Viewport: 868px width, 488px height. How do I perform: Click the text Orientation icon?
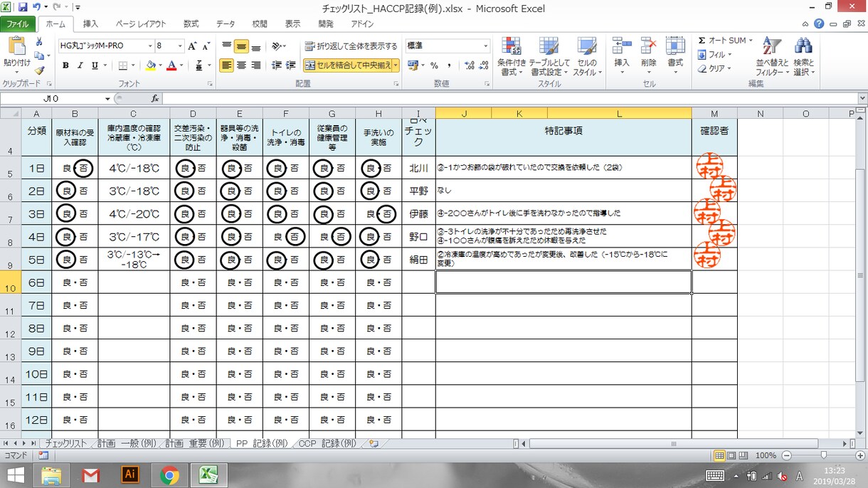point(277,46)
